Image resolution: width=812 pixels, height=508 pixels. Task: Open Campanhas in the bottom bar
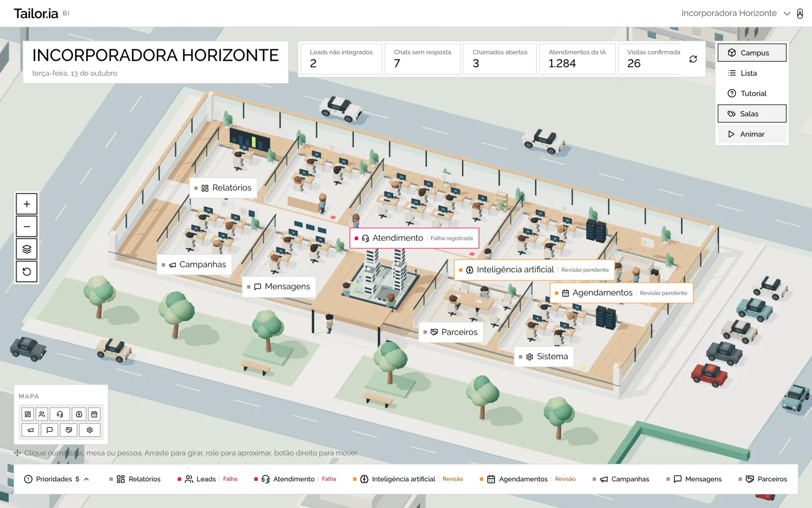coord(621,479)
